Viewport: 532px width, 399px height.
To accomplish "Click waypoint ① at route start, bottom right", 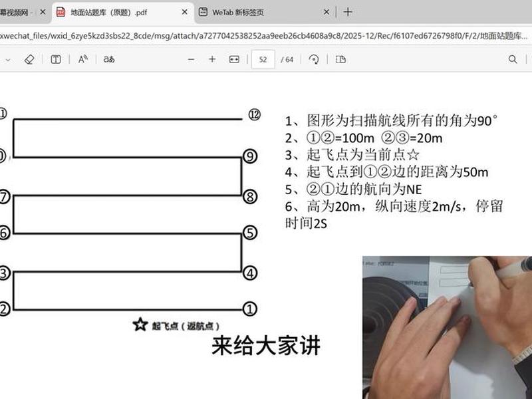I will click(x=250, y=309).
